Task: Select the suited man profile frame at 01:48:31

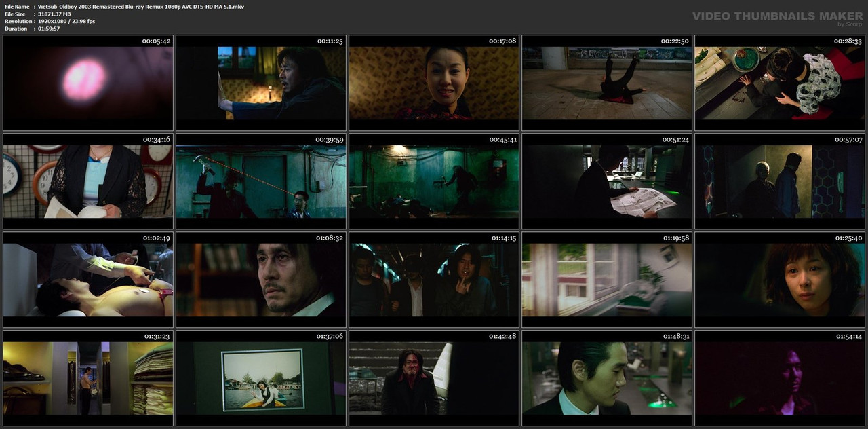Action: click(x=607, y=378)
